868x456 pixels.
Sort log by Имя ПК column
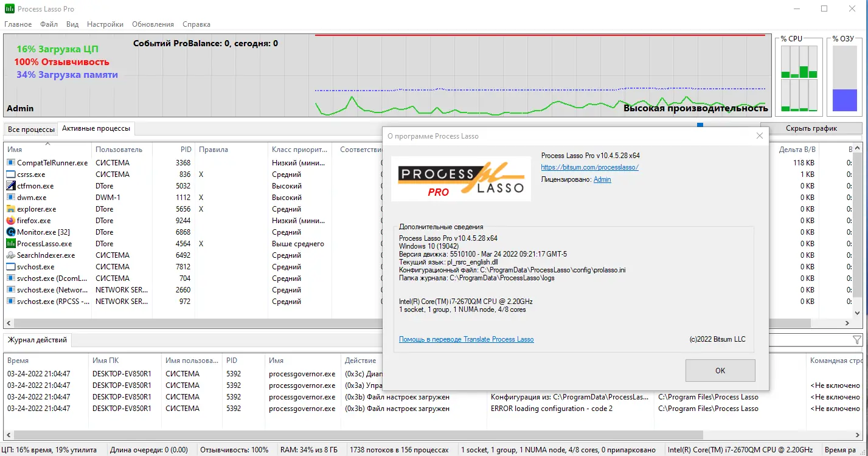coord(125,361)
